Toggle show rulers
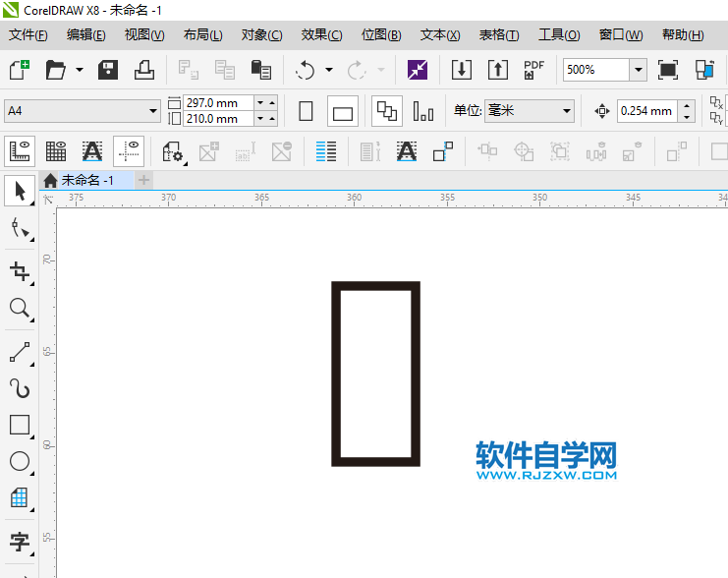This screenshot has width=728, height=578. [x=20, y=151]
